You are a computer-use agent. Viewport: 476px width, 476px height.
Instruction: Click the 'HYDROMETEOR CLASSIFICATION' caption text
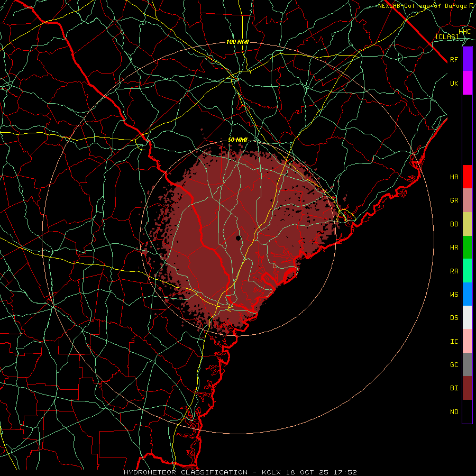(x=186, y=472)
